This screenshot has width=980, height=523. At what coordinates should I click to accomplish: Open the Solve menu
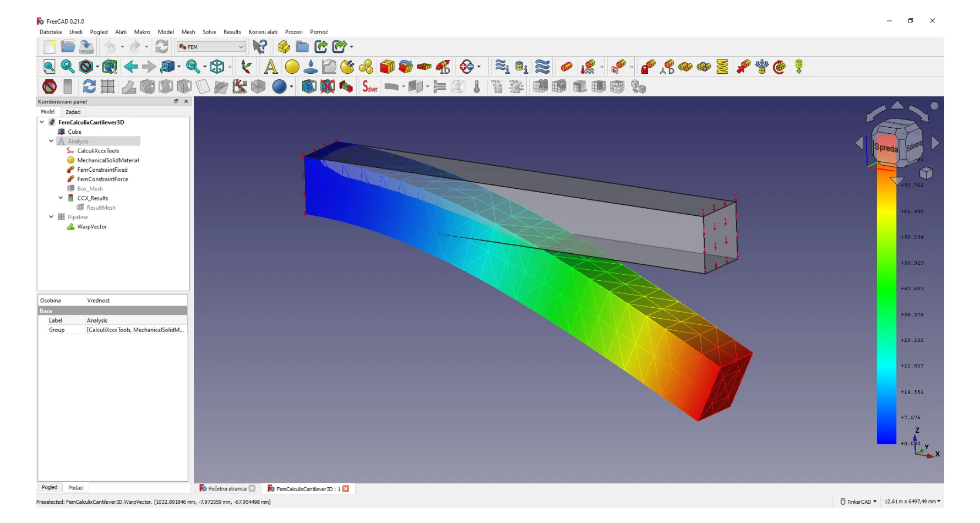(x=209, y=32)
